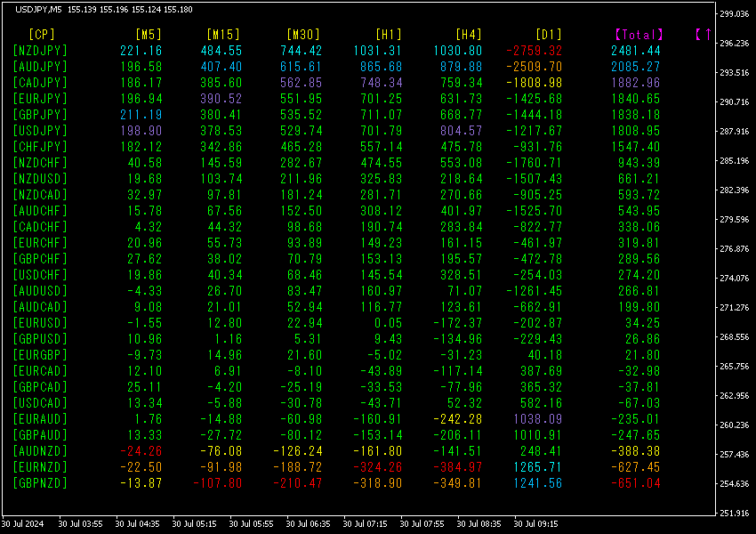Select the [USDJPY] pair label
Viewport: 756px width, 534px height.
click(40, 131)
